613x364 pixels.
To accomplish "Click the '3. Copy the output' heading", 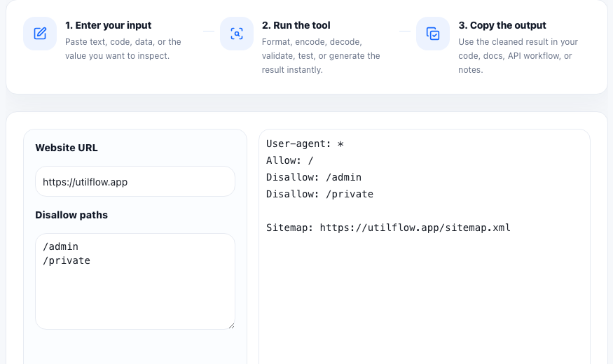I will click(502, 25).
